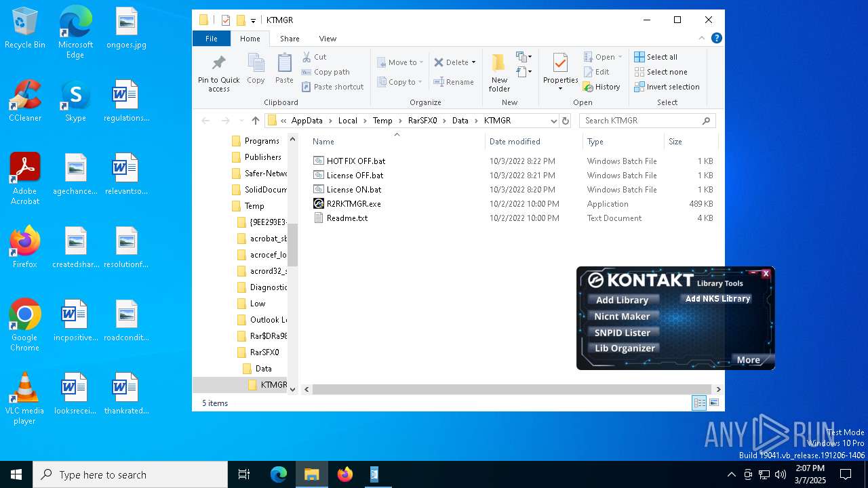Screen dimensions: 868x488
Task: Select Data folder in navigation tree
Action: click(x=264, y=369)
